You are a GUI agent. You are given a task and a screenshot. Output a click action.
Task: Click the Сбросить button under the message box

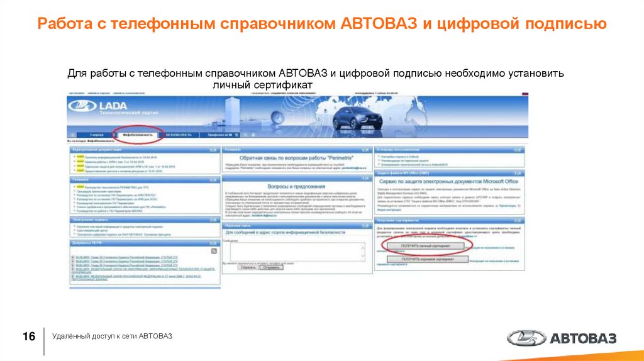[248, 267]
